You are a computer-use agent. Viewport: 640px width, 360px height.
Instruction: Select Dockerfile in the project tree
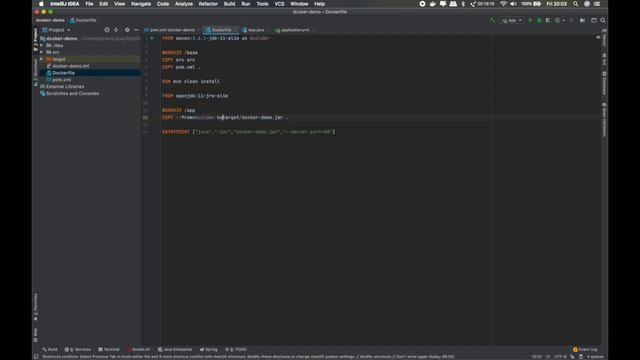coord(60,73)
